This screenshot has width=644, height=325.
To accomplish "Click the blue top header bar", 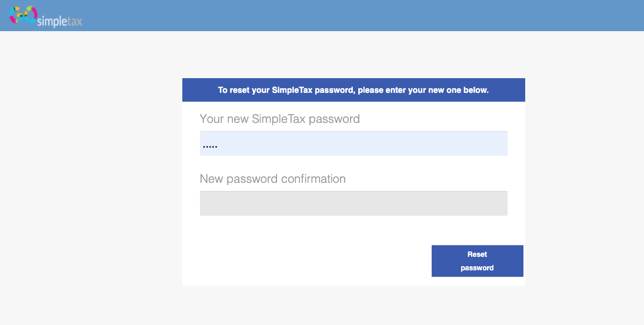I will 353,15.
